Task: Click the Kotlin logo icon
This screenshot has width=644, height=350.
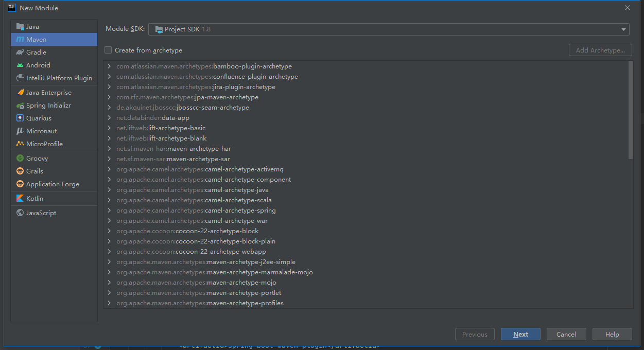Action: (20, 199)
